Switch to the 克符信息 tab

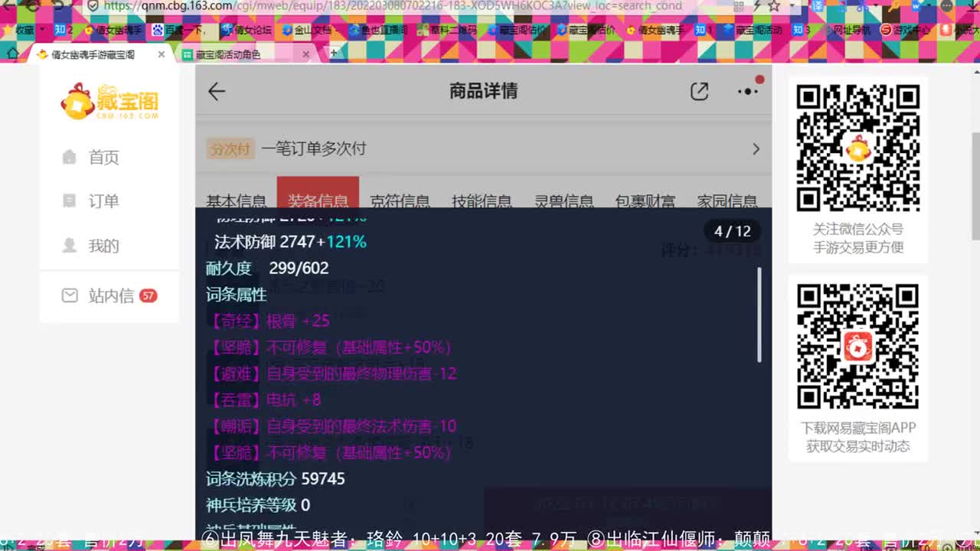click(x=400, y=201)
